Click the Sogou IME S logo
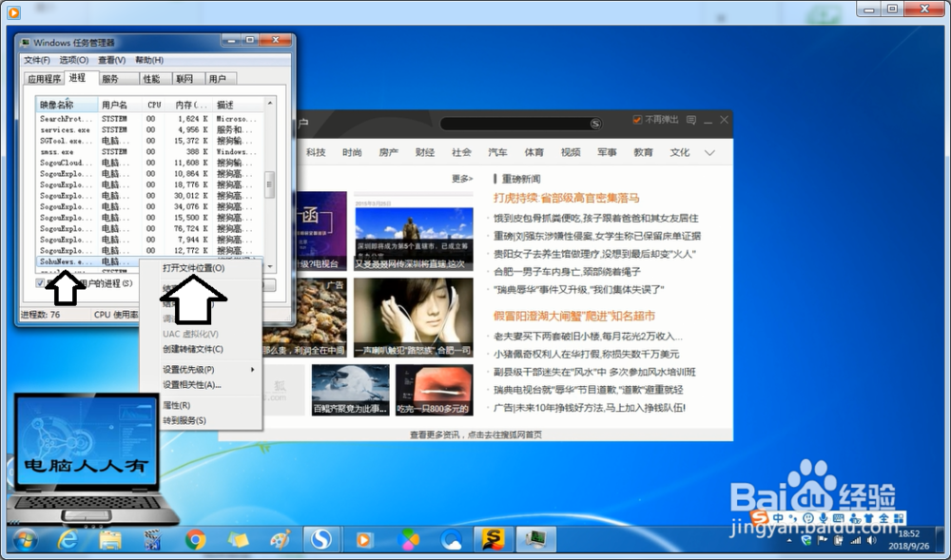Viewport: 951px width, 560px height. [759, 518]
